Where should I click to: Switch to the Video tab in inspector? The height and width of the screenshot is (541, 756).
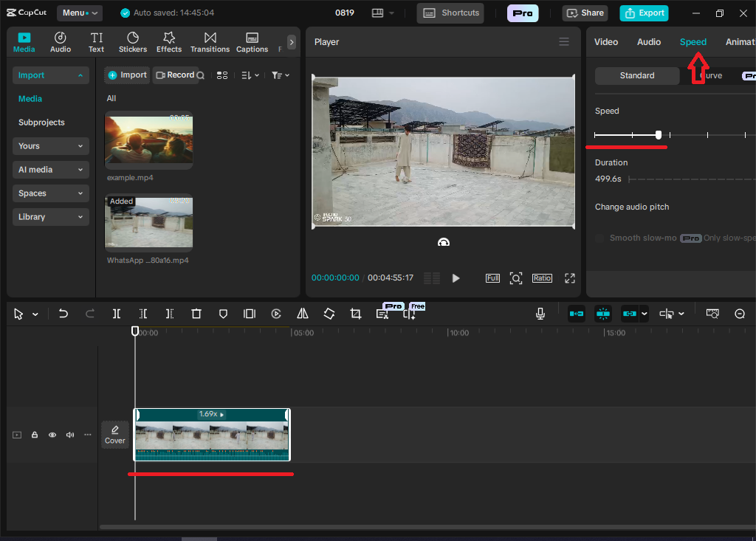click(606, 42)
